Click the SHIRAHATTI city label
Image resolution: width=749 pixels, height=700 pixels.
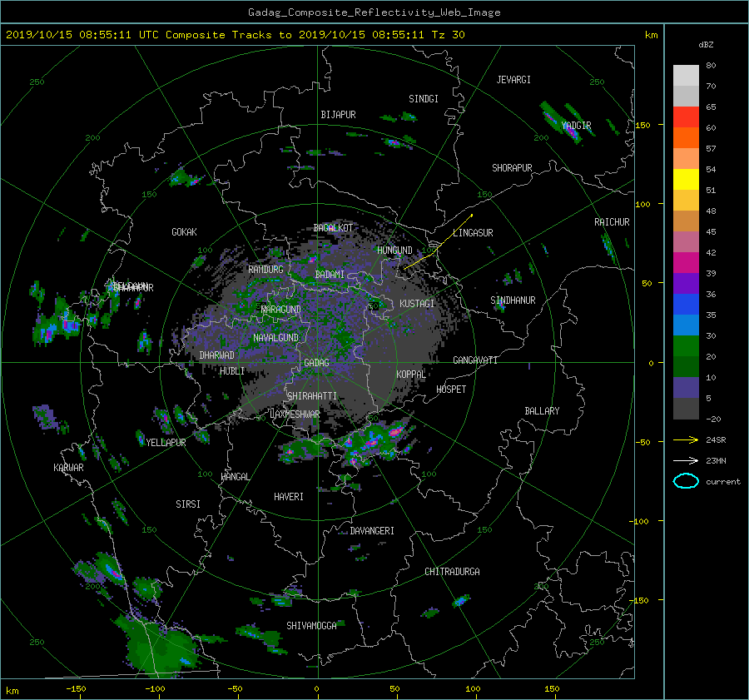tap(312, 395)
